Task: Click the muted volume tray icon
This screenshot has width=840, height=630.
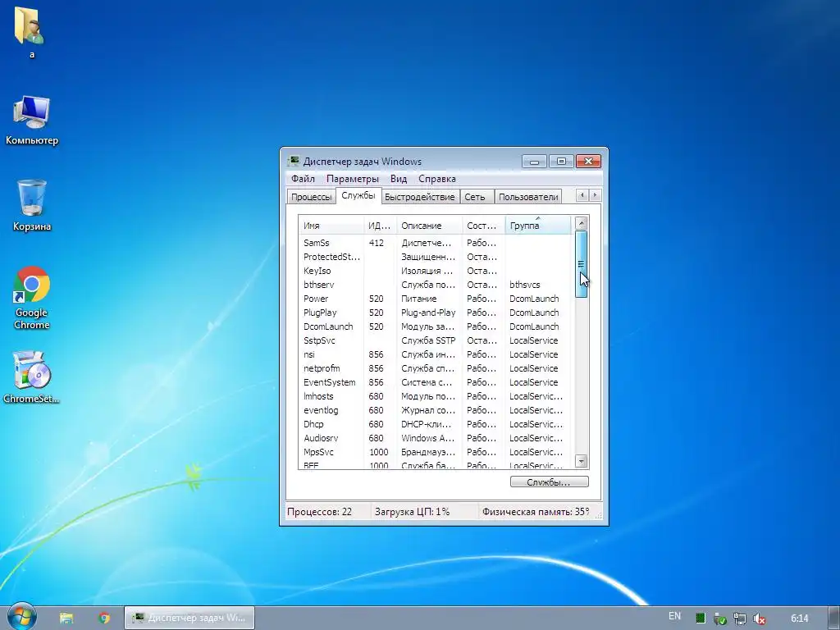Action: [759, 619]
